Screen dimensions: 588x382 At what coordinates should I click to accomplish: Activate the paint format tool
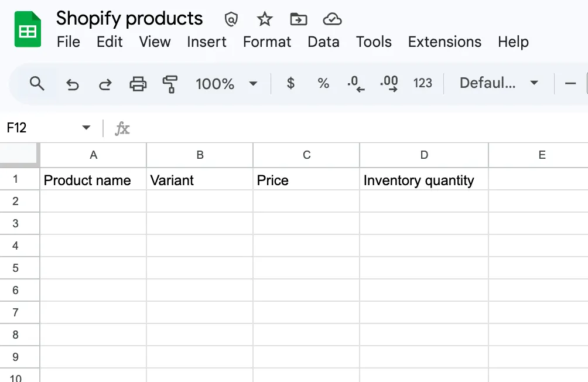(170, 84)
